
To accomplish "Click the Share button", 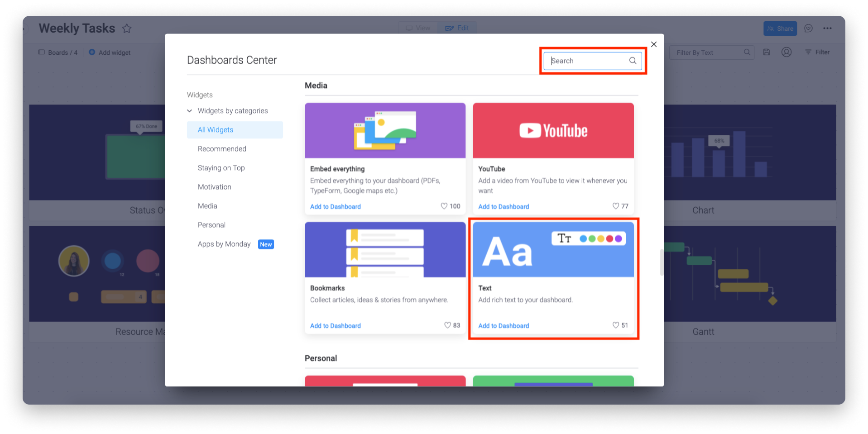I will coord(780,28).
